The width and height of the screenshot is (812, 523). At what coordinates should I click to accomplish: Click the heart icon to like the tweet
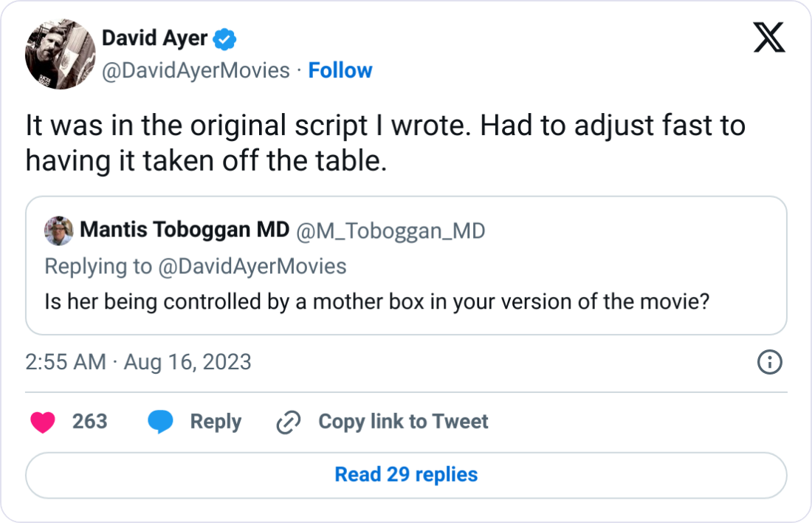pos(43,421)
